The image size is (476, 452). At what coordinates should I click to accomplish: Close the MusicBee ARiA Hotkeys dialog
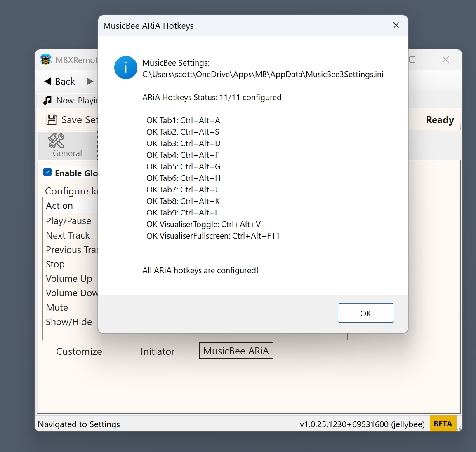tap(396, 25)
